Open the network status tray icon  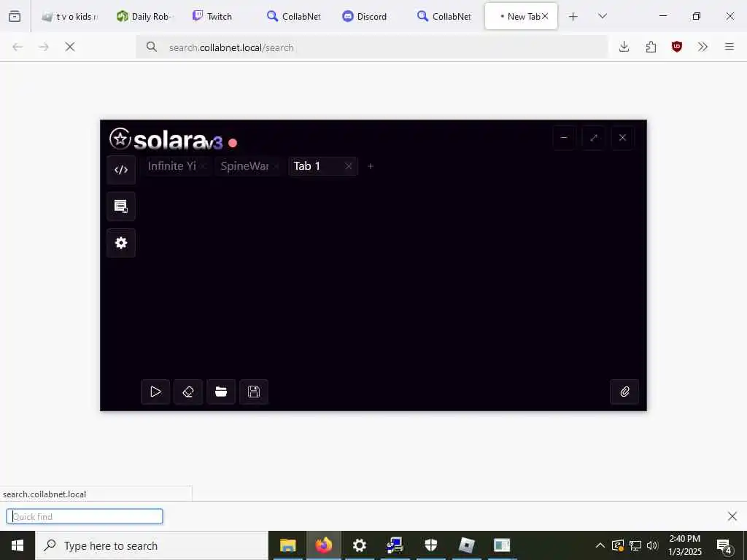[635, 545]
